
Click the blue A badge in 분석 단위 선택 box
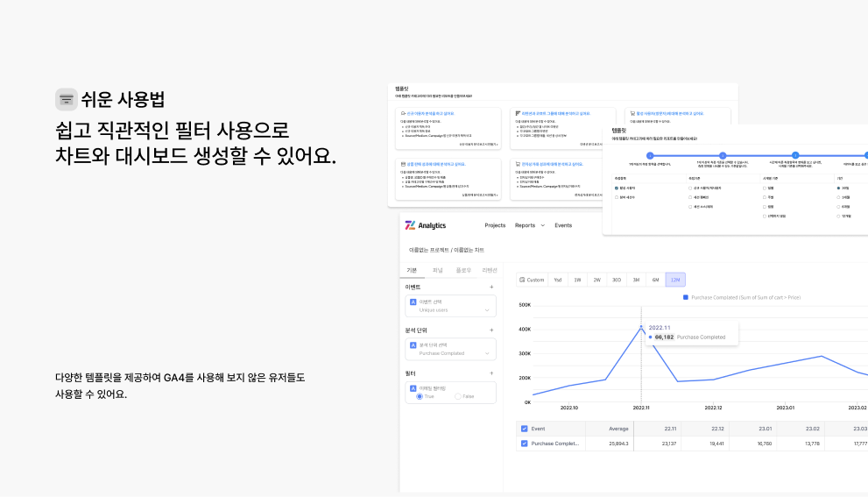pyautogui.click(x=413, y=345)
